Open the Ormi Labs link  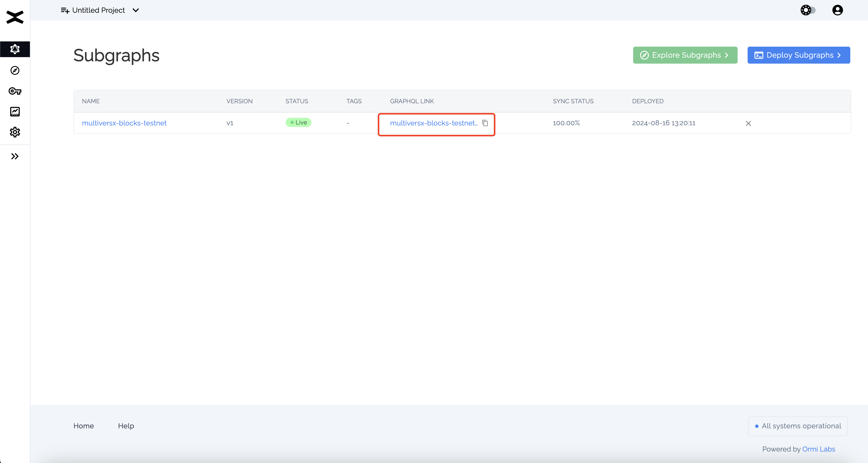click(x=818, y=449)
